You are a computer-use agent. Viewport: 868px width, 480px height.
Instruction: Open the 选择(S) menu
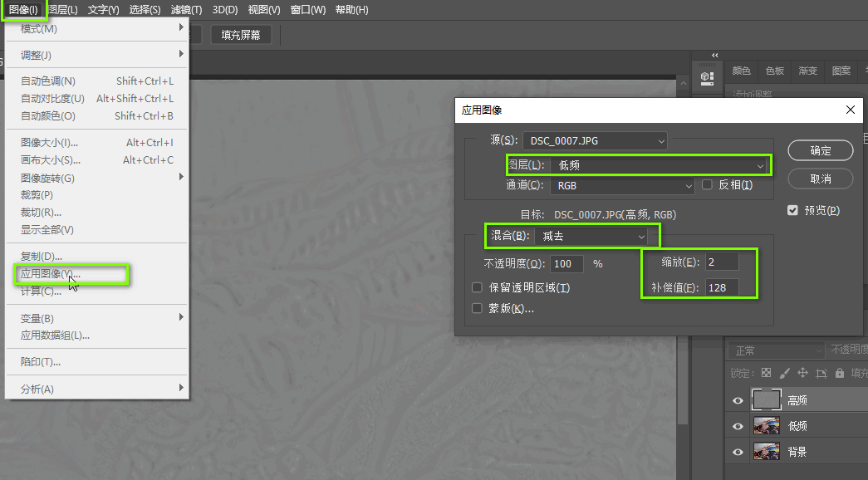(145, 10)
